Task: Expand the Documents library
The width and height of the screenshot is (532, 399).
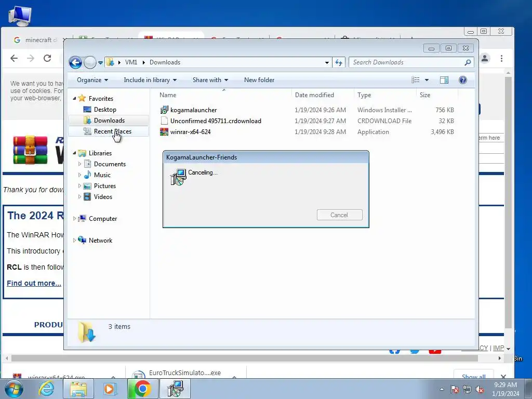Action: pyautogui.click(x=79, y=164)
